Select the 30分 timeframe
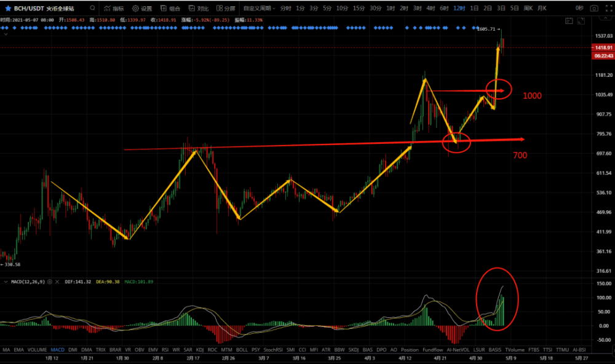Viewport: 615px width, 364px height. [x=375, y=8]
